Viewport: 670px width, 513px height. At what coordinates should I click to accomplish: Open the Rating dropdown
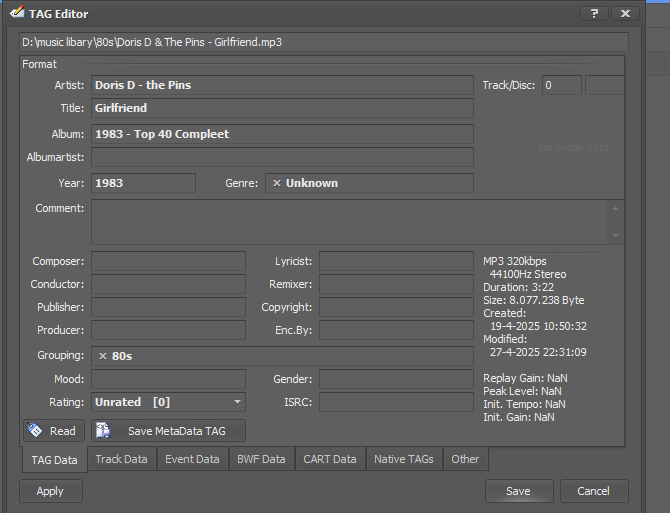[x=237, y=402]
